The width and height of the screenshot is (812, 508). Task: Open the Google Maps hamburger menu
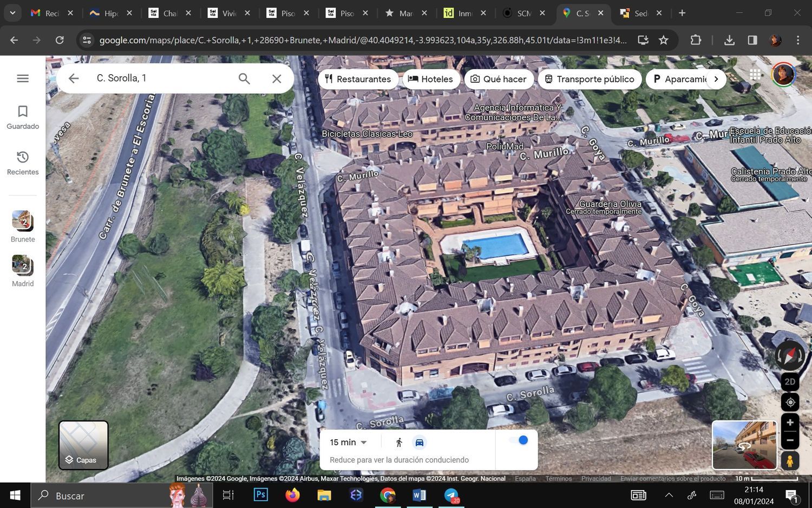pyautogui.click(x=23, y=79)
